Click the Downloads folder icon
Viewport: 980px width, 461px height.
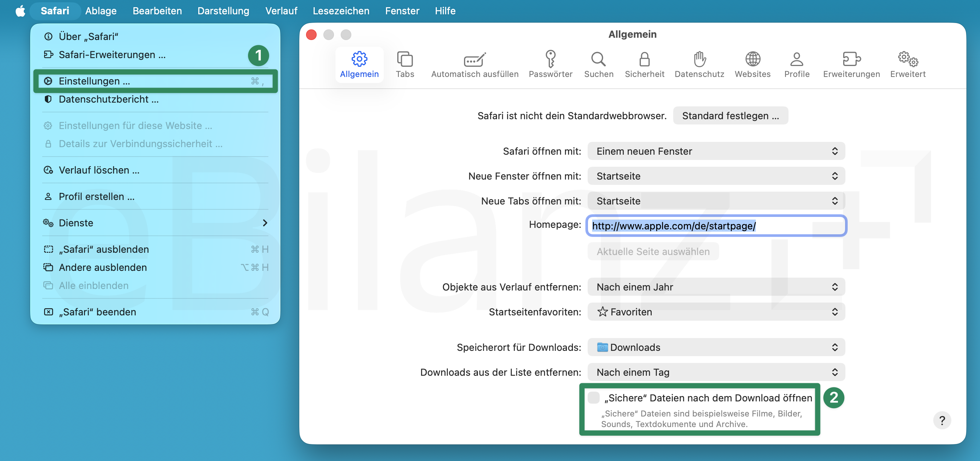(x=602, y=347)
